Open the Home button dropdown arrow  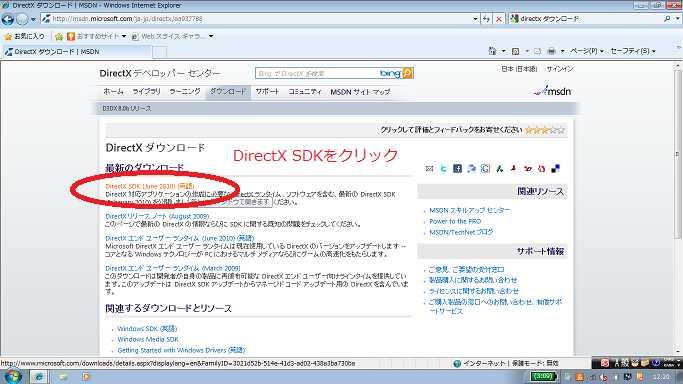pyautogui.click(x=504, y=51)
